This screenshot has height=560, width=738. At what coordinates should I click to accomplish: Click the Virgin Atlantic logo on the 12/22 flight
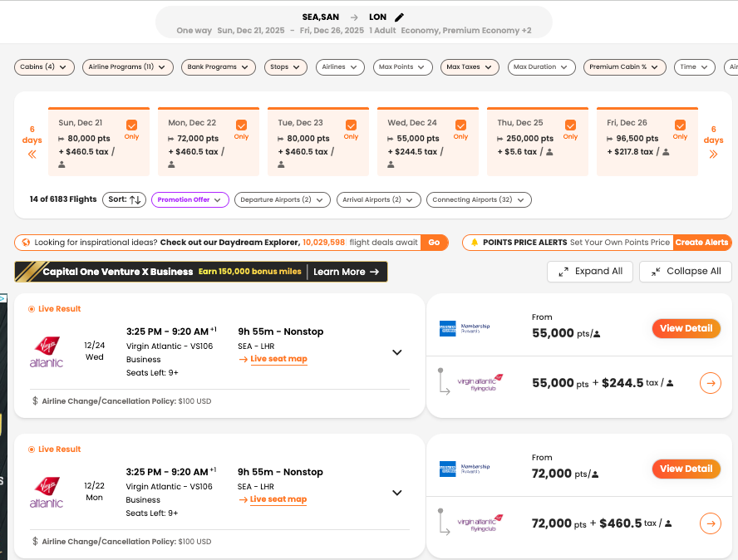47,492
